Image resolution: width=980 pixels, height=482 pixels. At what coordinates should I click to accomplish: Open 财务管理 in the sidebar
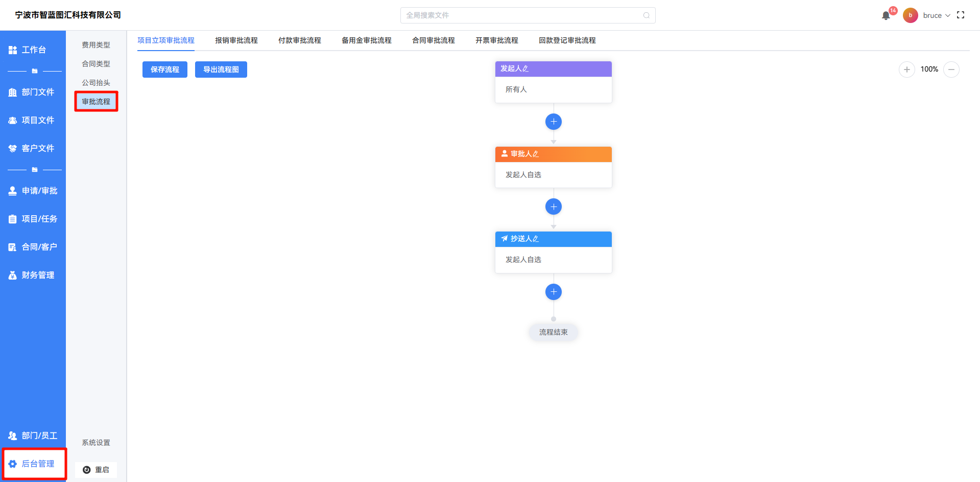point(33,275)
